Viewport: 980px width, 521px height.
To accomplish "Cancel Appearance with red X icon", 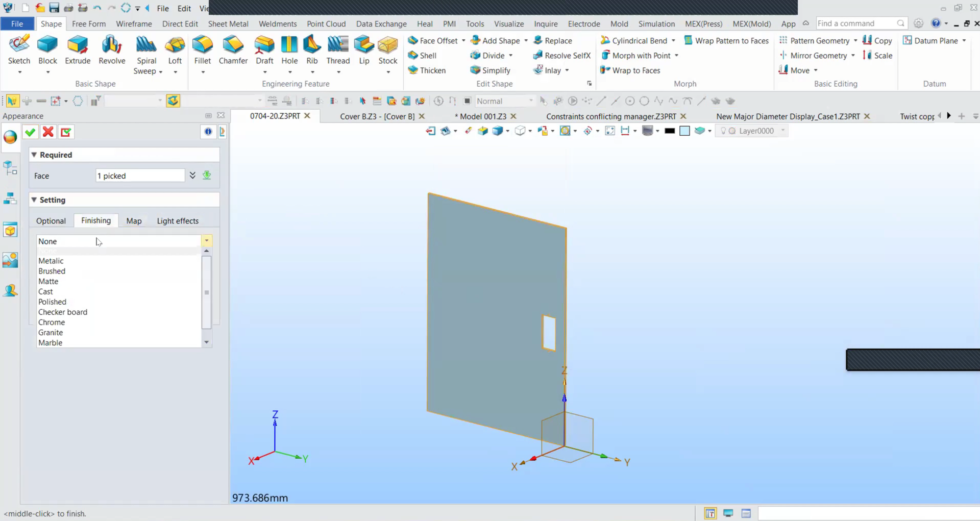I will point(48,132).
